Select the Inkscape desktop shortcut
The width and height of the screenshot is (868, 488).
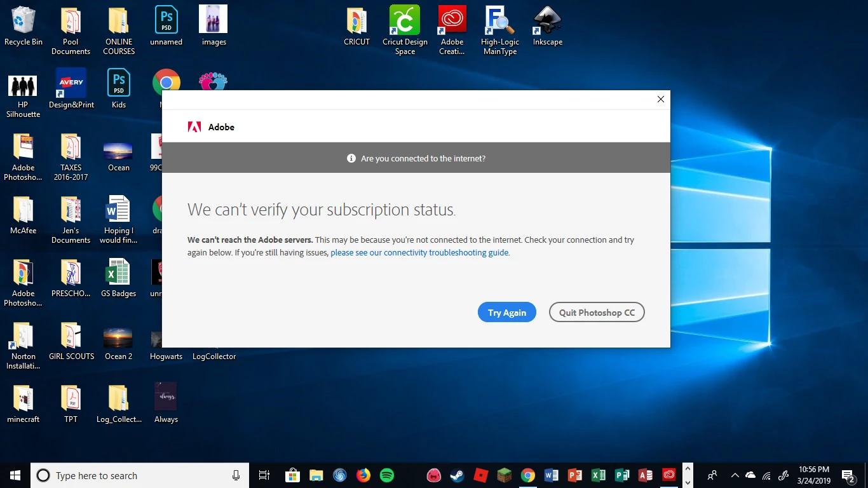coord(548,26)
